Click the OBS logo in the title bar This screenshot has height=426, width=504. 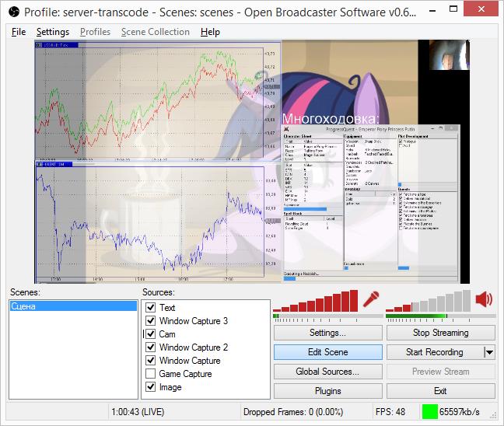point(14,12)
